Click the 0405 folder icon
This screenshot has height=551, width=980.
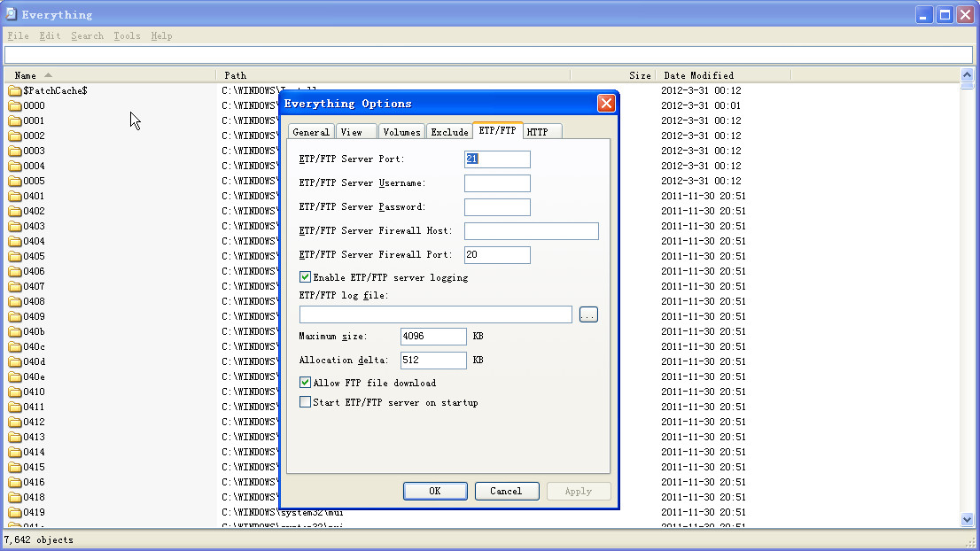point(15,256)
